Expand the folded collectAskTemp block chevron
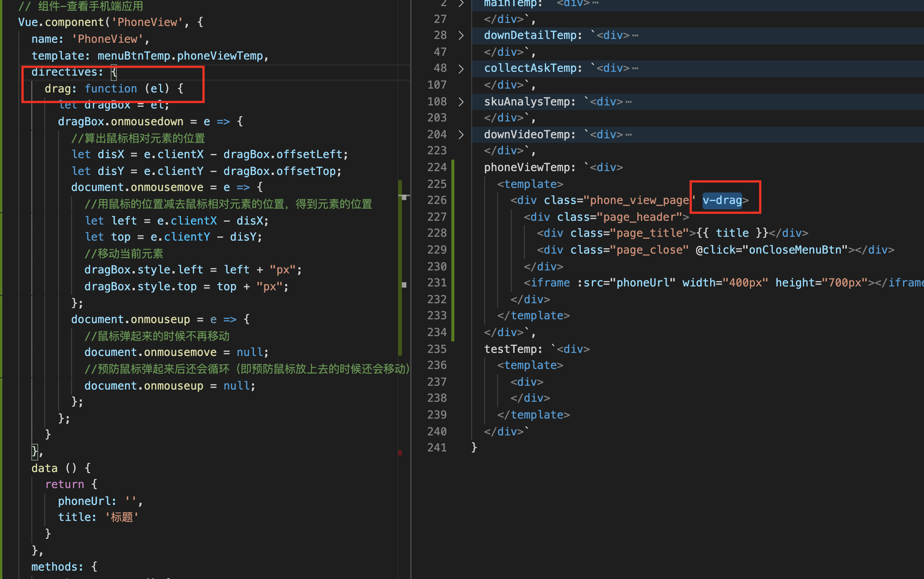924x579 pixels. point(461,68)
